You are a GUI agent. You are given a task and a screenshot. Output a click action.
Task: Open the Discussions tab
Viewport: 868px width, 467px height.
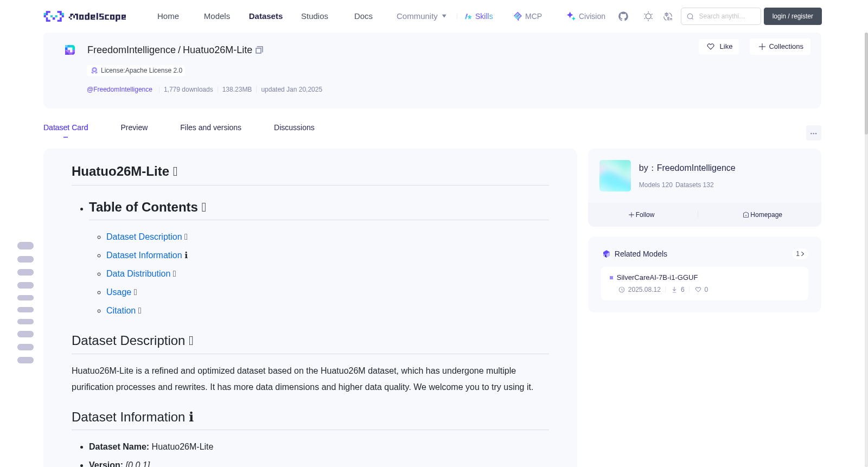tap(294, 127)
